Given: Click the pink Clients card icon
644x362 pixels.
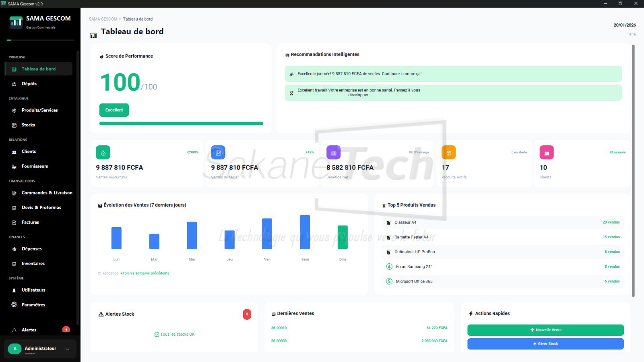Looking at the screenshot, I should coord(547,153).
